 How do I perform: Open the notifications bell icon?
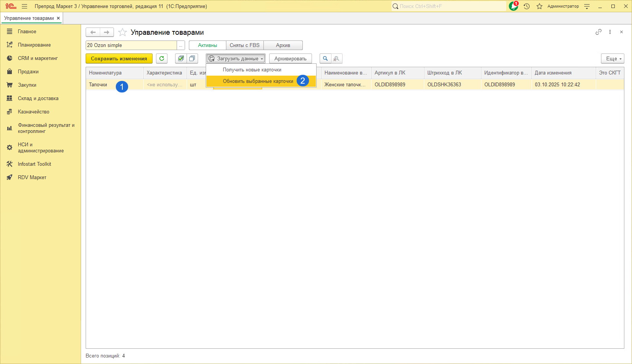pos(513,6)
